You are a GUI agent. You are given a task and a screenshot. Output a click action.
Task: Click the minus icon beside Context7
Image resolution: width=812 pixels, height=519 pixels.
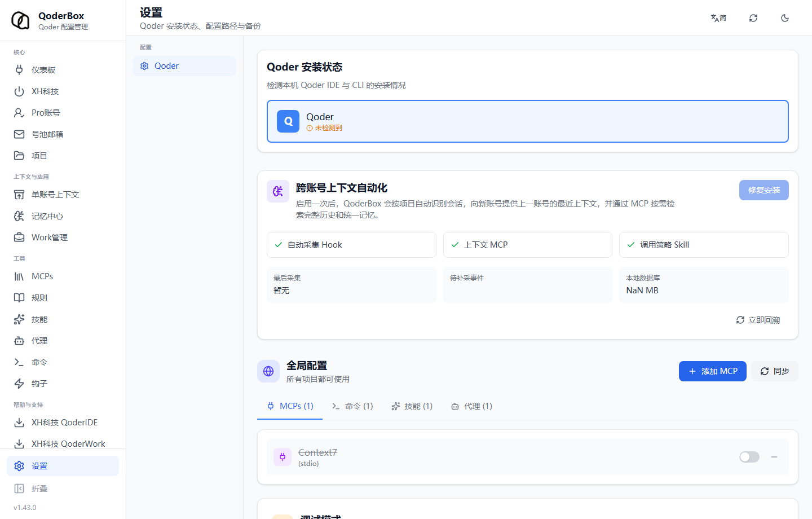click(774, 457)
